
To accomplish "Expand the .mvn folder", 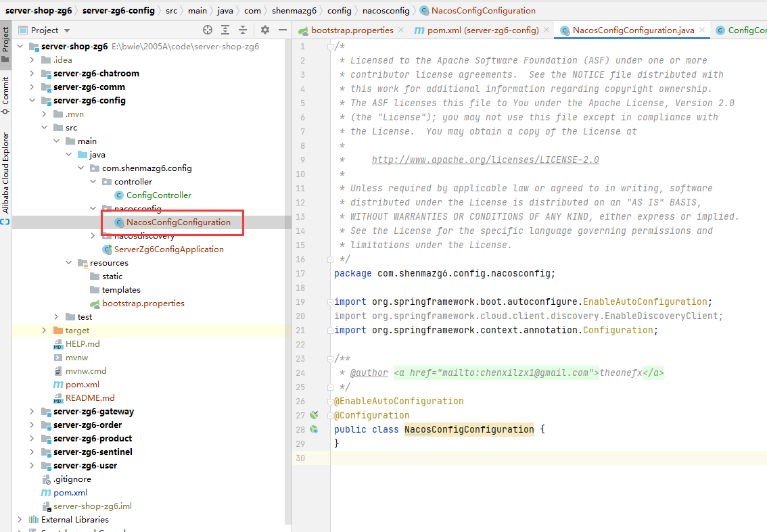I will [x=45, y=114].
